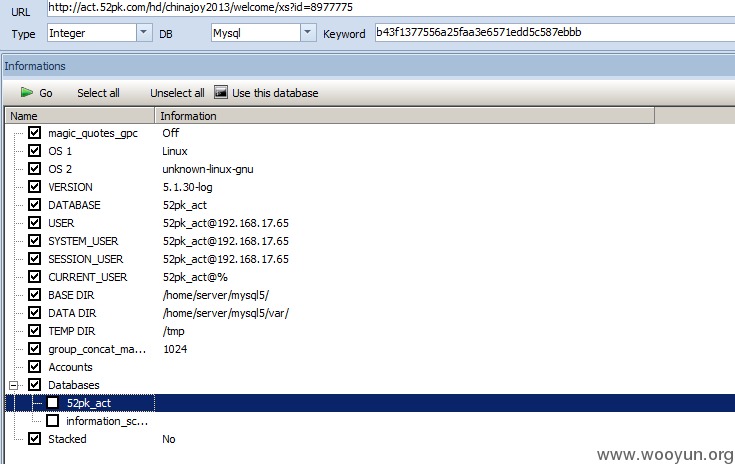The height and width of the screenshot is (464, 735).
Task: Toggle the OS 2 checkbox
Action: 34,168
